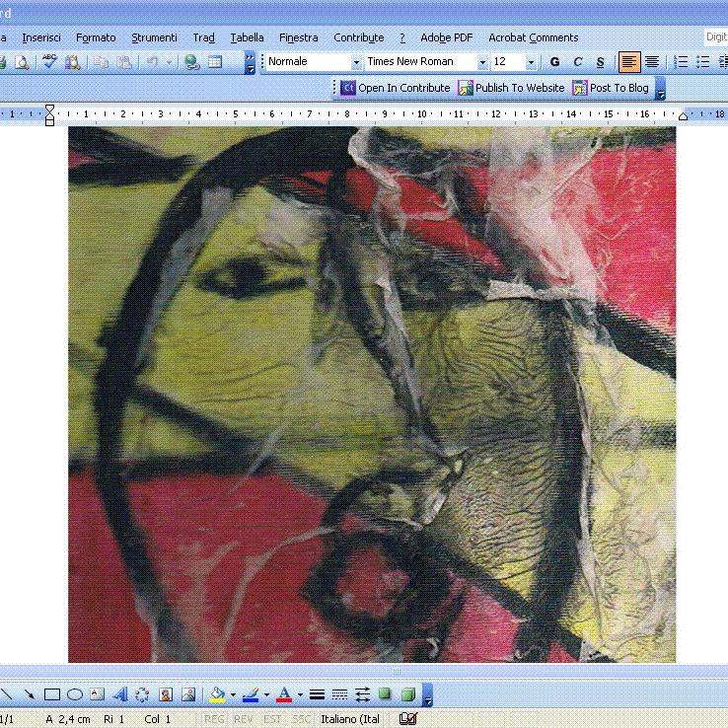Open the print preview icon
This screenshot has width=728, height=728.
22,62
